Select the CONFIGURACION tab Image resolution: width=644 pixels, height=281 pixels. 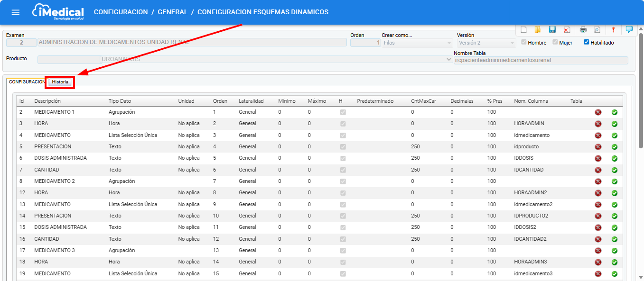27,82
